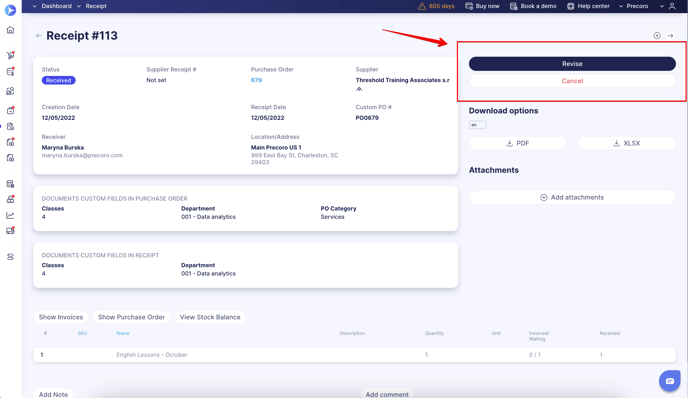Open the user profile icon
This screenshot has height=398, width=688.
pos(672,6)
